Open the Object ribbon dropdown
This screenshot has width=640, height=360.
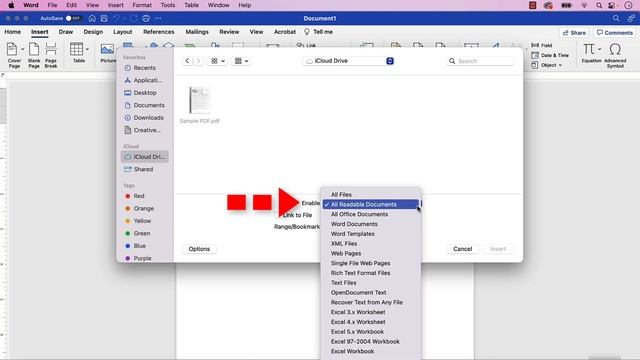(547, 65)
